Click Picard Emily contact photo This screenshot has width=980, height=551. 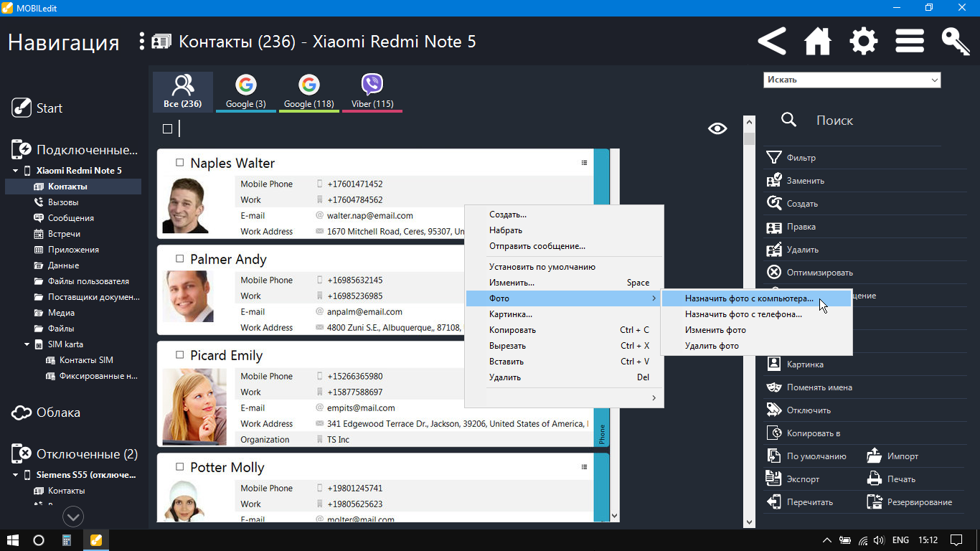point(194,408)
